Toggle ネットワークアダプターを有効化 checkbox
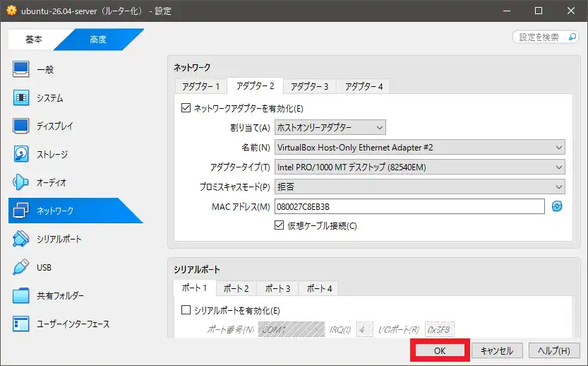This screenshot has width=588, height=366. [186, 108]
